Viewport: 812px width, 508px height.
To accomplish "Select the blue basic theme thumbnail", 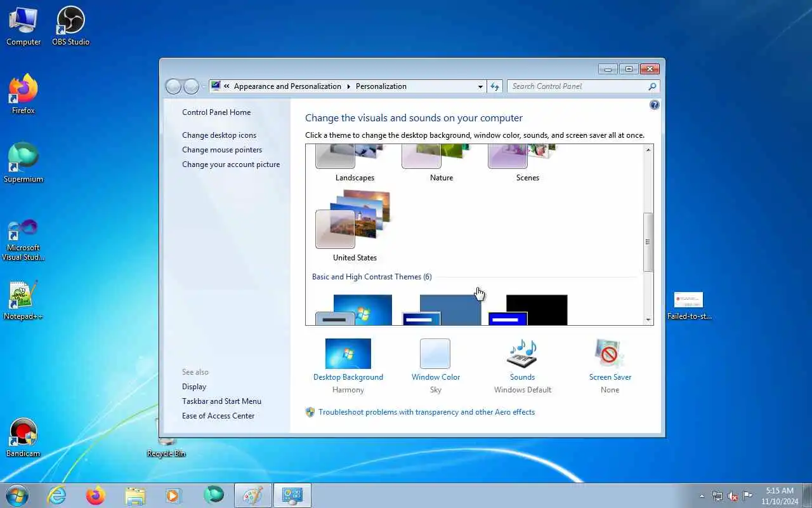I will click(442, 310).
